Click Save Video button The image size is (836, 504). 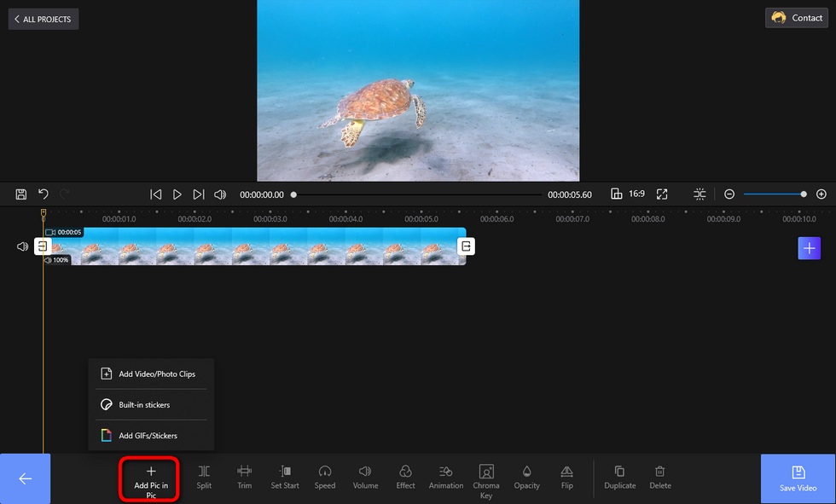(x=798, y=478)
